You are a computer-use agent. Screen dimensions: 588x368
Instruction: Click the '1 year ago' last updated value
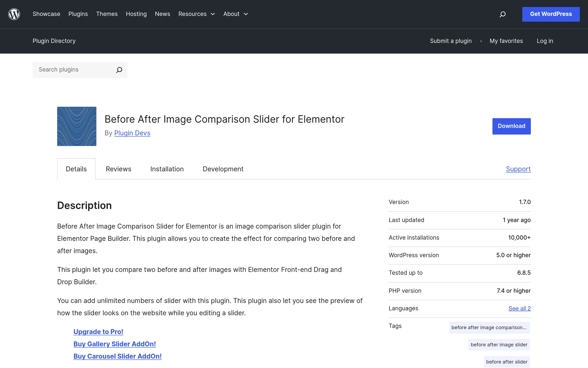click(517, 220)
